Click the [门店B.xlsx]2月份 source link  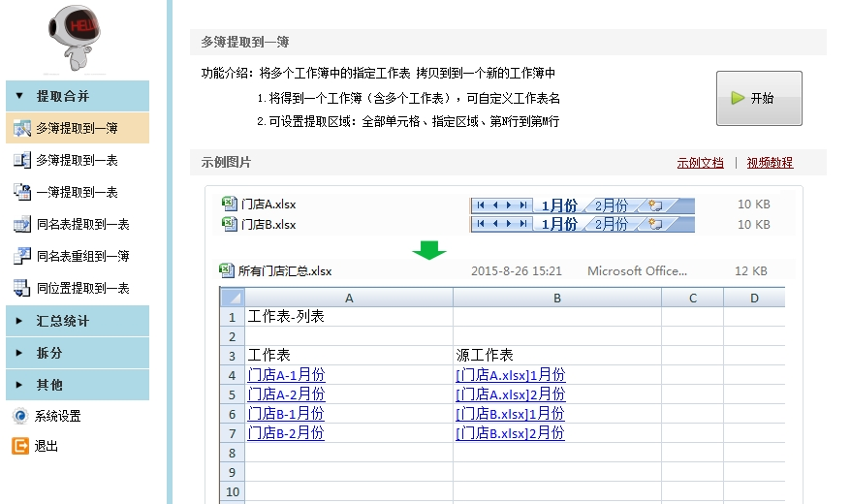click(510, 433)
